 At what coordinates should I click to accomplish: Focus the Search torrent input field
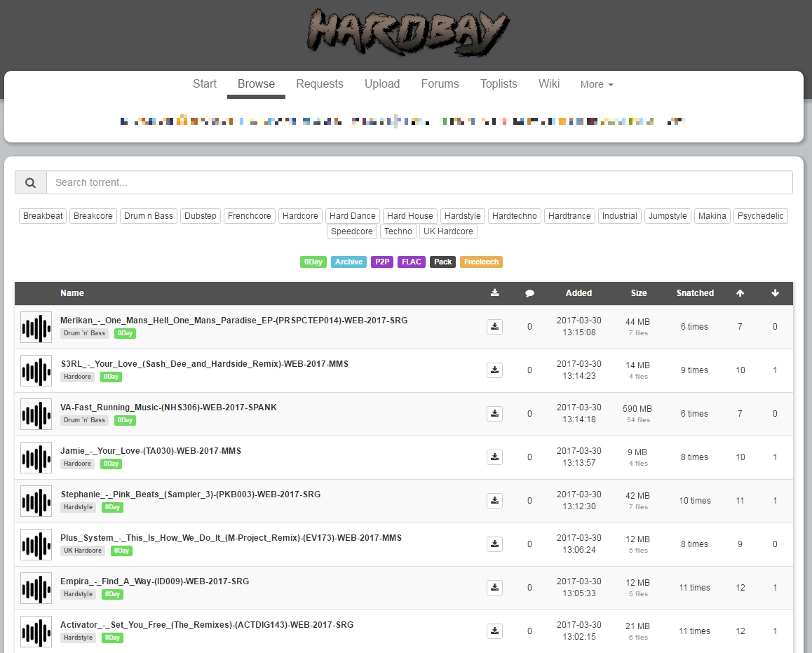419,182
